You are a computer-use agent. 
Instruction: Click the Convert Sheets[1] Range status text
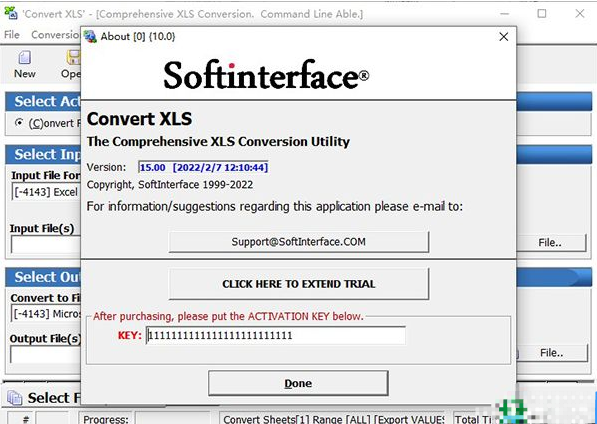(333, 419)
